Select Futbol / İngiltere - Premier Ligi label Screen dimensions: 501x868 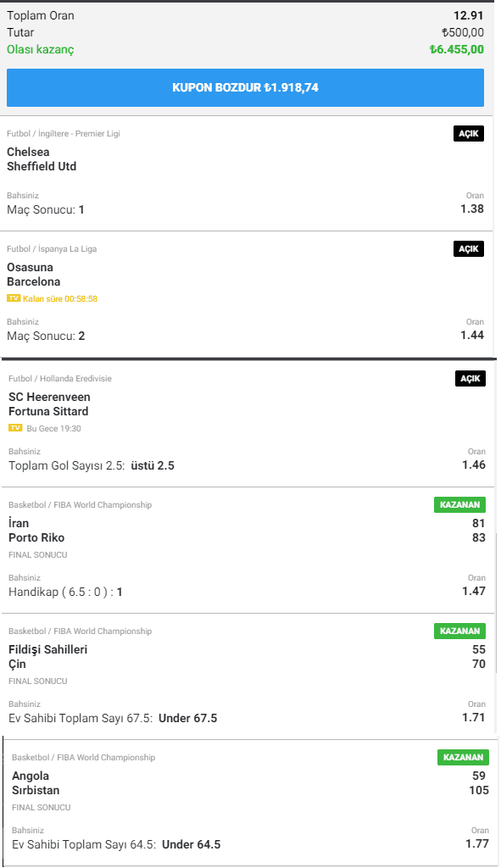tap(63, 133)
